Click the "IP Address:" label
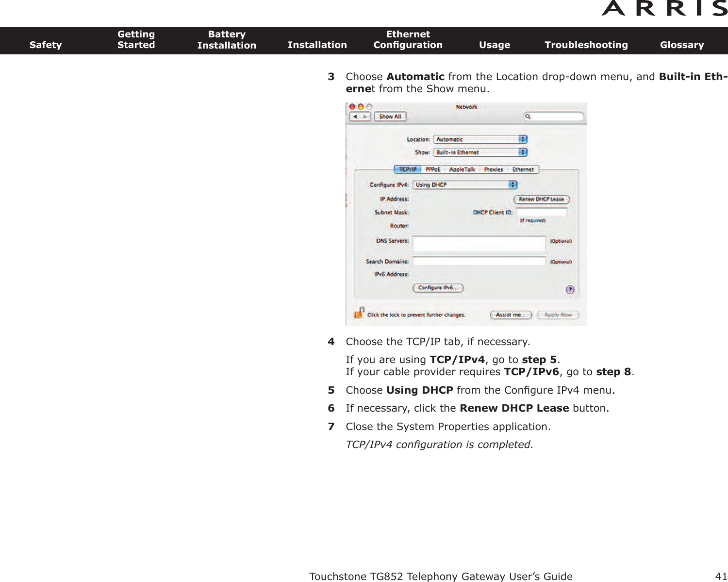Image resolution: width=728 pixels, height=582 pixels. pyautogui.click(x=394, y=199)
